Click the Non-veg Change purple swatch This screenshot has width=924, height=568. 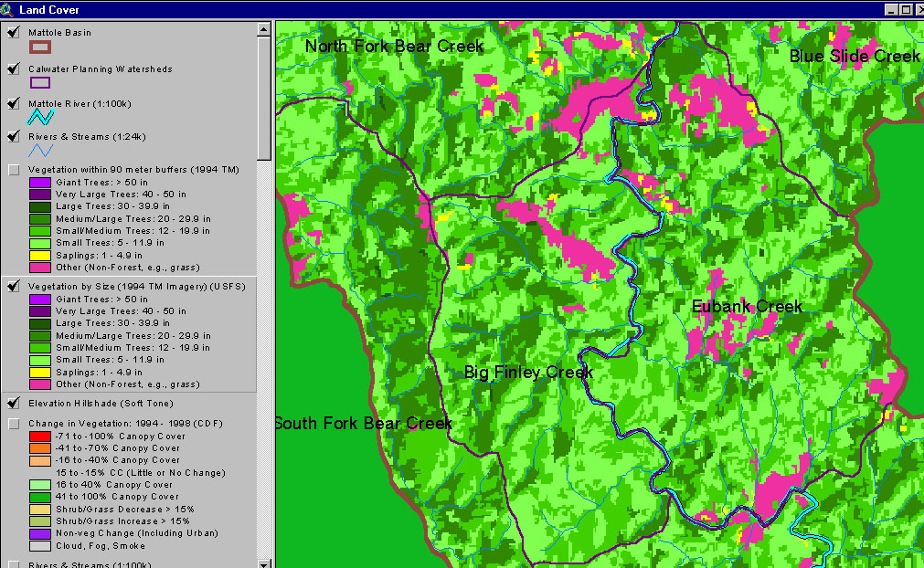40,534
